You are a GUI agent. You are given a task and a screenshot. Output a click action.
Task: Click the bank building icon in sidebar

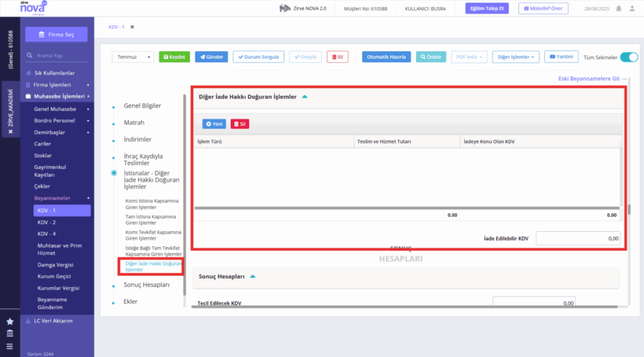click(x=10, y=333)
